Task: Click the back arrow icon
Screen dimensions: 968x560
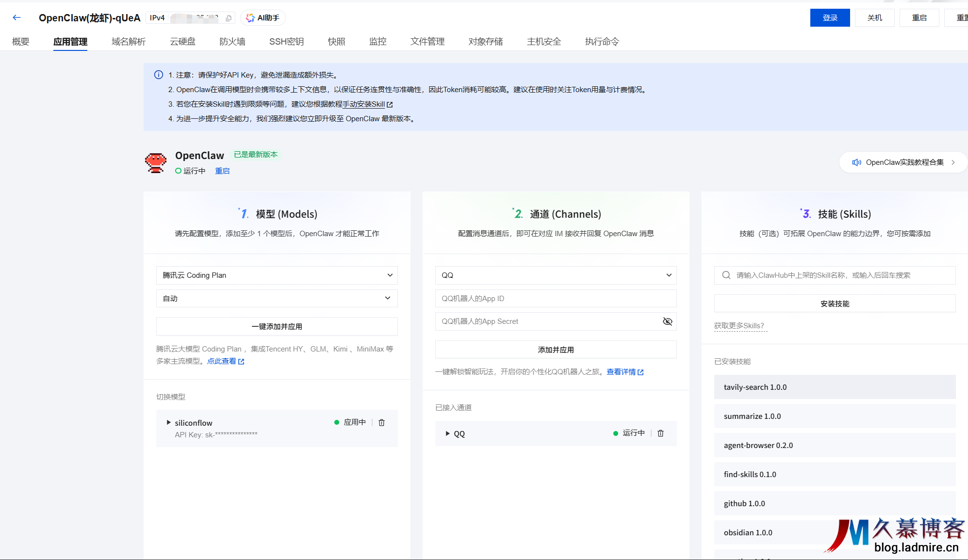Action: click(x=17, y=18)
